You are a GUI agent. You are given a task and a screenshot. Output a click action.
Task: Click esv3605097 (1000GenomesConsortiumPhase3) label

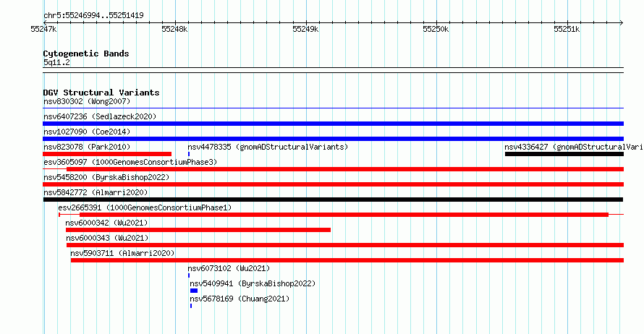pyautogui.click(x=130, y=162)
